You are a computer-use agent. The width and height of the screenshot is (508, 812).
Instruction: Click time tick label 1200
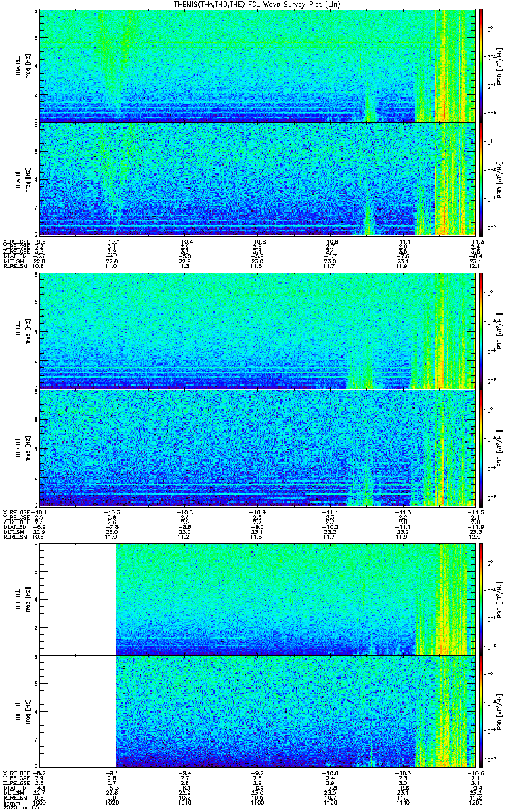(475, 803)
